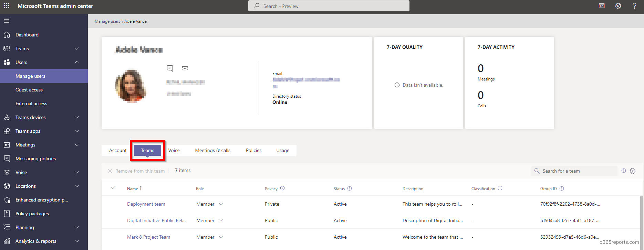Switch to the Voice tab
This screenshot has width=644, height=250.
tap(174, 150)
